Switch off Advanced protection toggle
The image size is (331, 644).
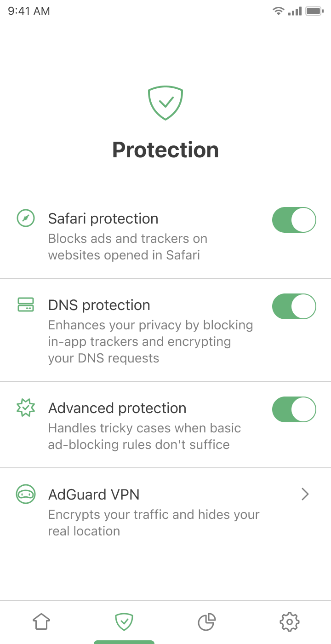click(x=294, y=409)
